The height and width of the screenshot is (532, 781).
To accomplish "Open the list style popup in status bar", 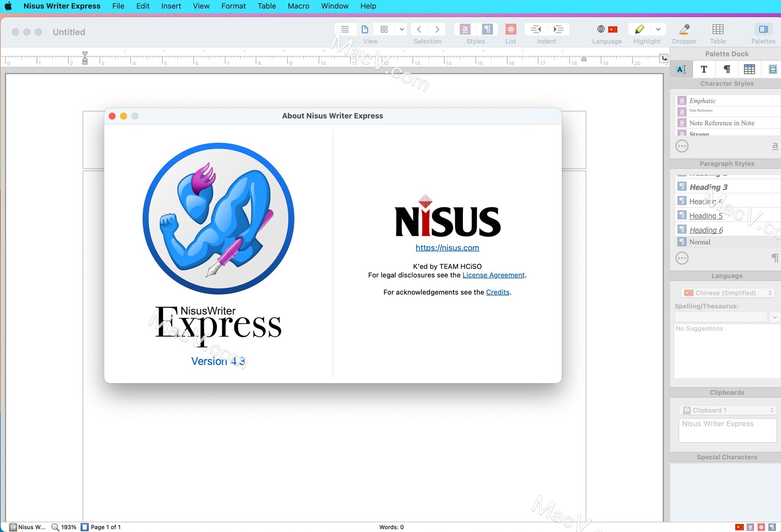I will coord(761,527).
